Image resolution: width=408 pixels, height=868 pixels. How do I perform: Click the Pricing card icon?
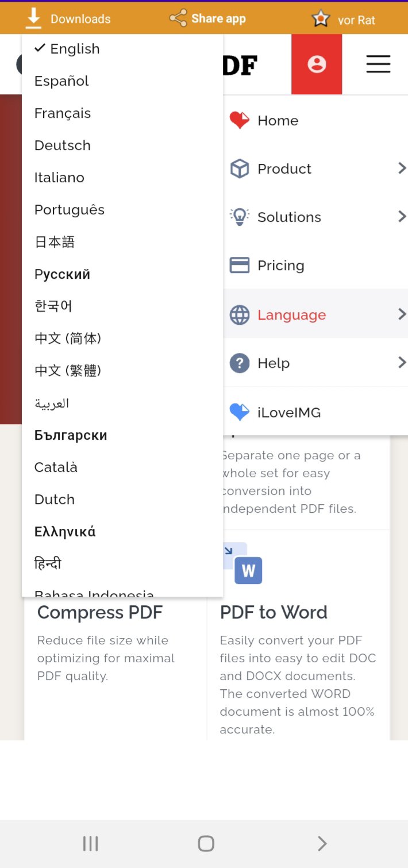coord(239,265)
